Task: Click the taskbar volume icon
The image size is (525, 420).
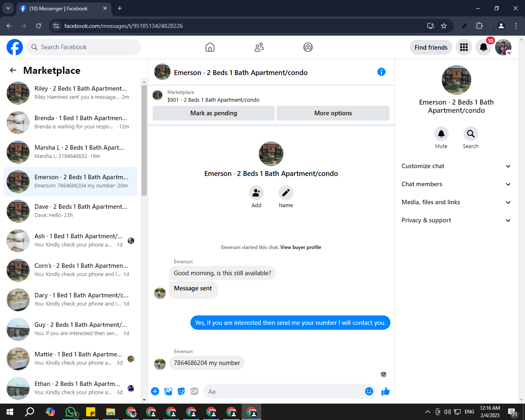Action: tap(447, 412)
